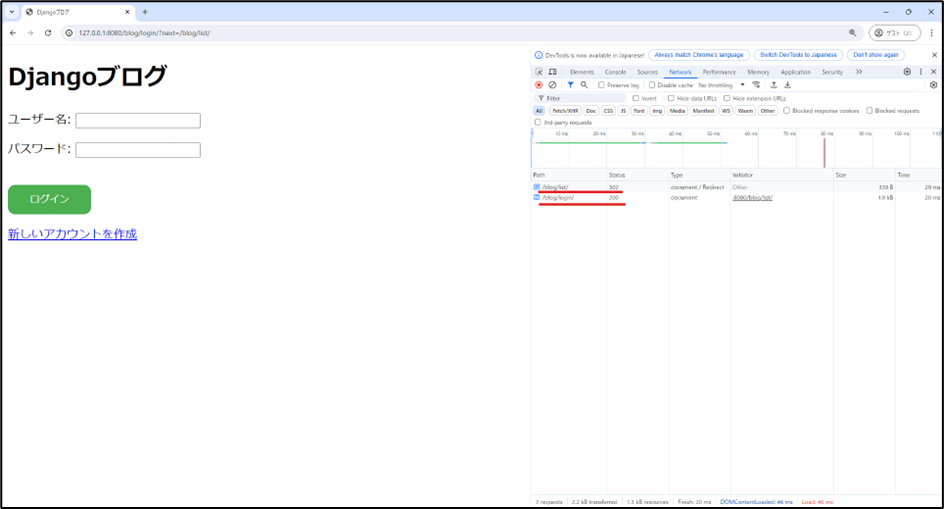Open the Performance tab
944x509 pixels.
[x=719, y=72]
